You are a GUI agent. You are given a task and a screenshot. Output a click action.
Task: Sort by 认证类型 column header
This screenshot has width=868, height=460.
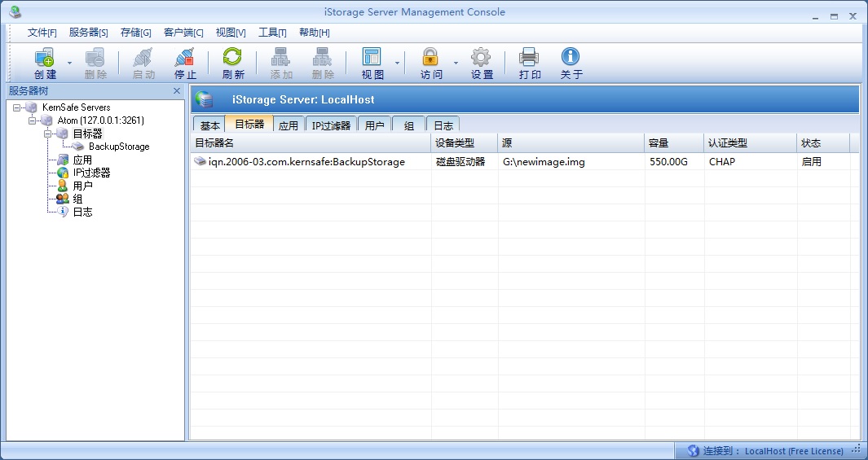pyautogui.click(x=751, y=143)
